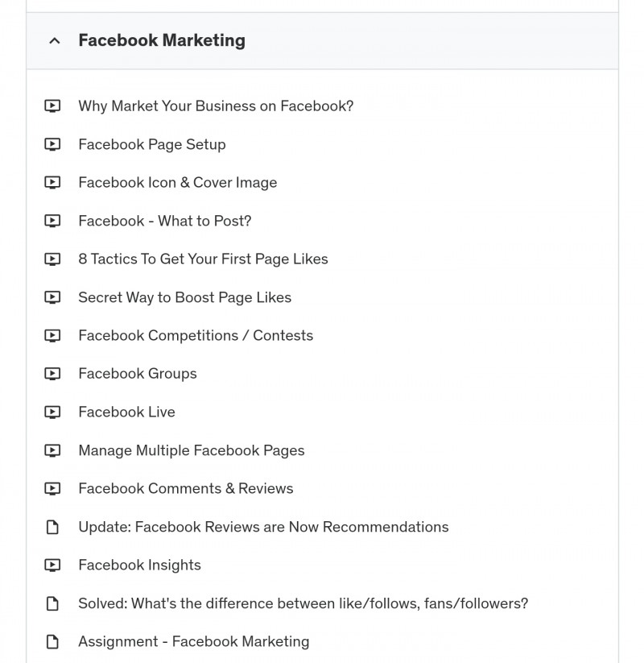Open Secret Way to Boost Page Likes lecture
The height and width of the screenshot is (663, 644).
click(x=185, y=298)
